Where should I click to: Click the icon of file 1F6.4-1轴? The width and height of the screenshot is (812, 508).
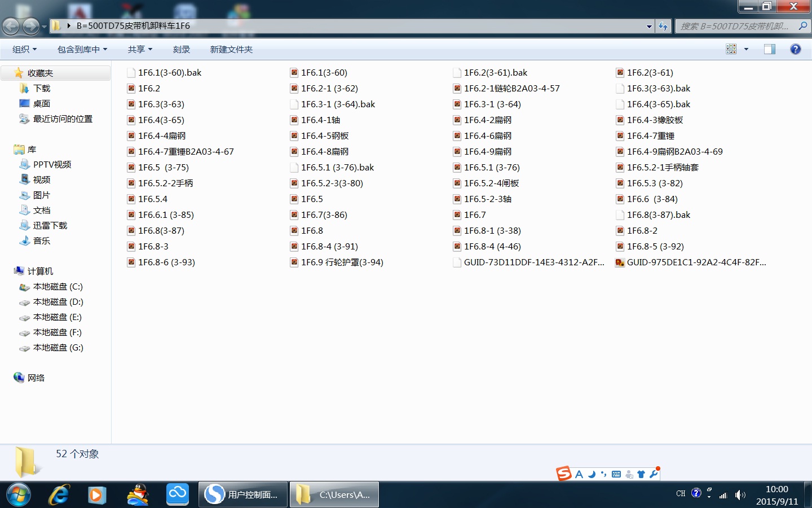point(294,120)
